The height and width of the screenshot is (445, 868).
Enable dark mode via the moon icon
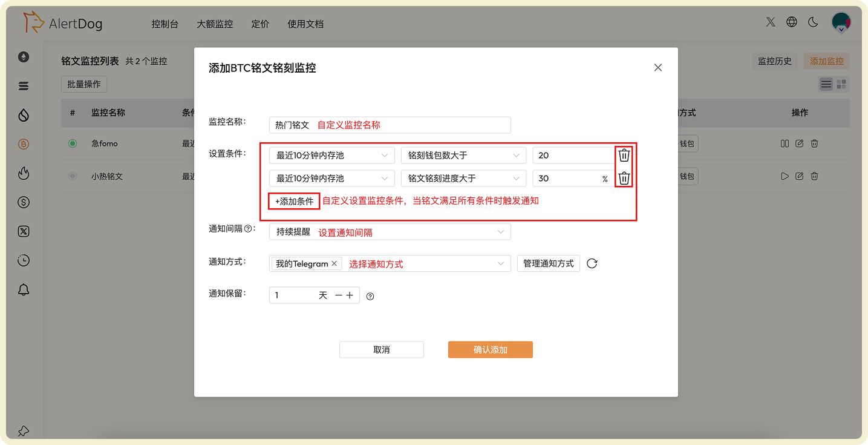[x=812, y=21]
